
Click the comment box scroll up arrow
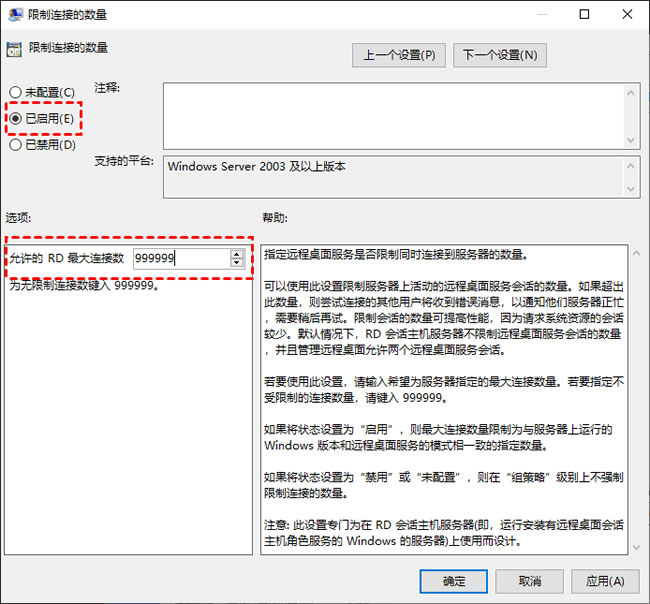coord(631,93)
